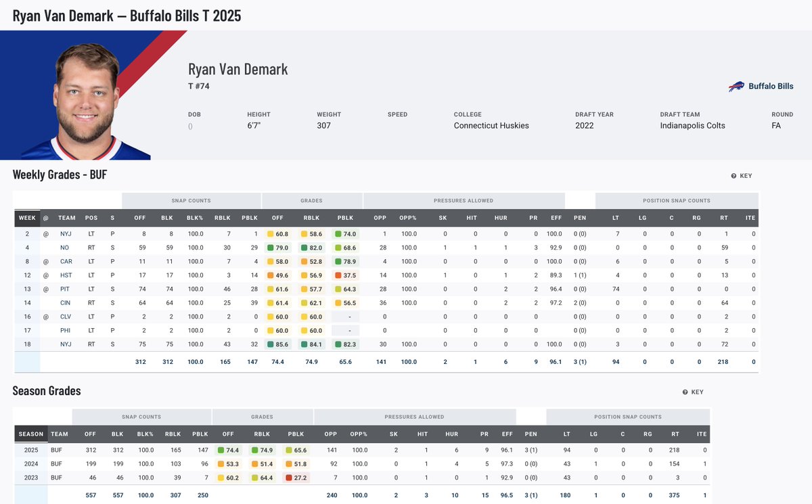Image resolution: width=812 pixels, height=504 pixels.
Task: Click the 1 (1) penalty cell in Week 12
Action: [580, 275]
